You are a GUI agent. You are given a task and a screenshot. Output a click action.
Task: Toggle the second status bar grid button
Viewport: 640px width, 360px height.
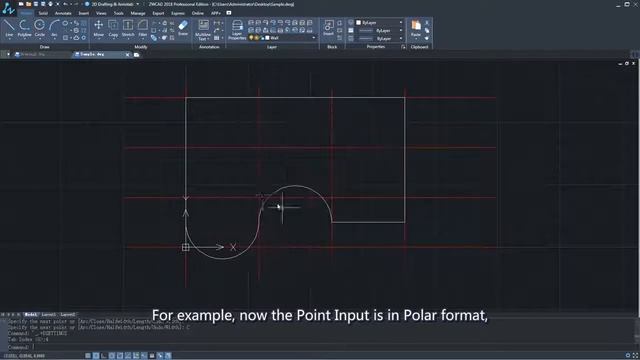(96, 356)
